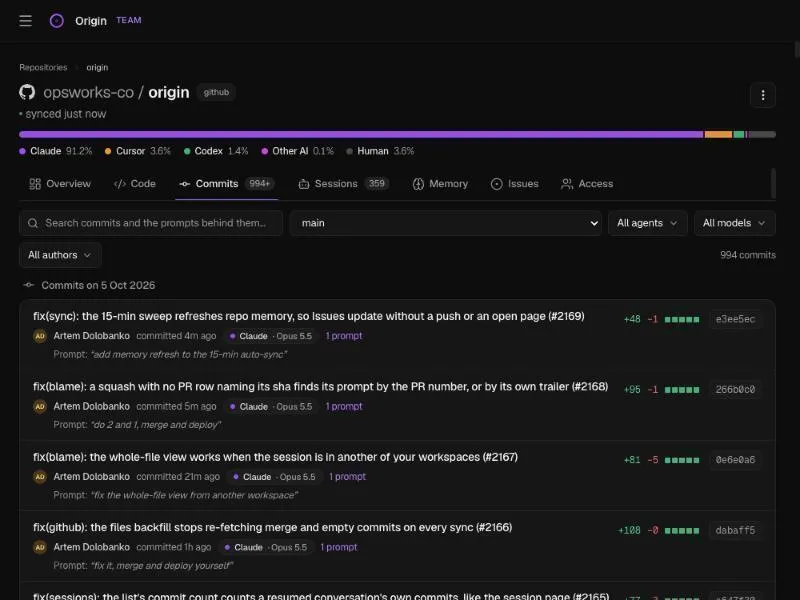
Task: Click the orange Cursor segment of the agent bar
Action: coord(718,134)
